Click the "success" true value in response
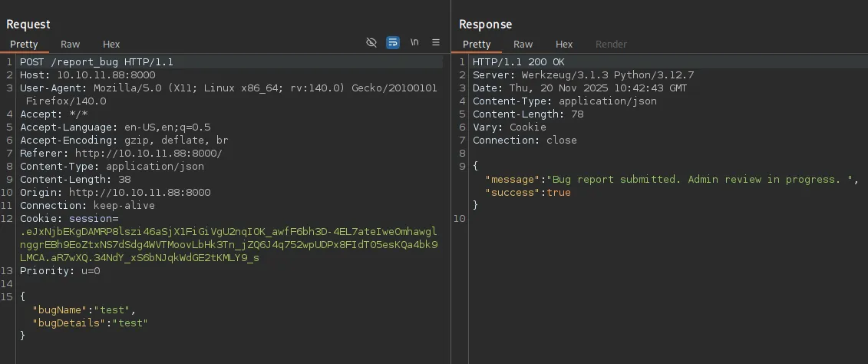Viewport: 868px width, 364px height. (x=559, y=193)
